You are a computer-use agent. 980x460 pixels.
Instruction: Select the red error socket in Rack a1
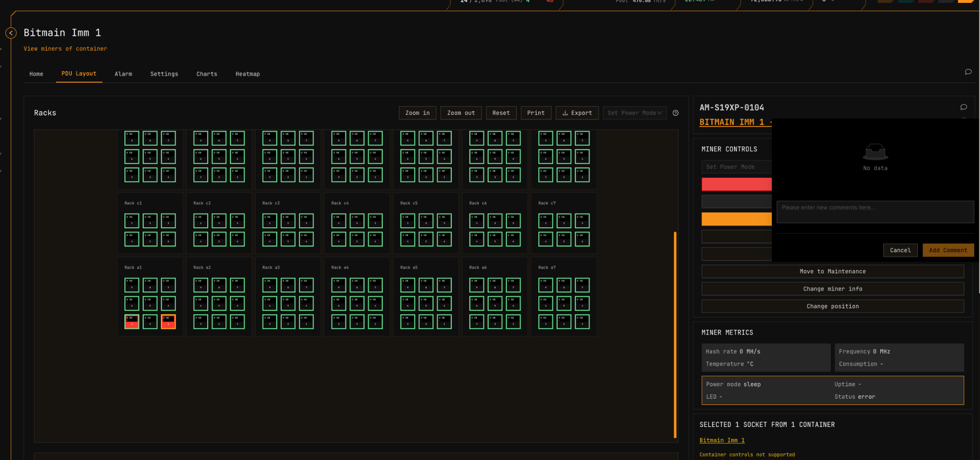(132, 322)
